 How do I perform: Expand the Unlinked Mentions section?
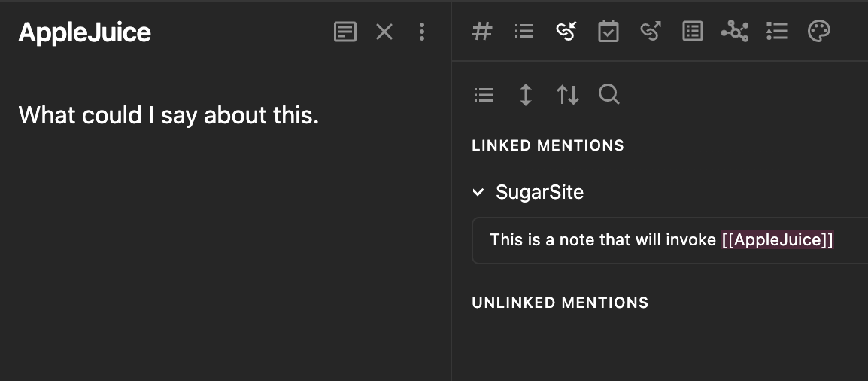click(560, 303)
